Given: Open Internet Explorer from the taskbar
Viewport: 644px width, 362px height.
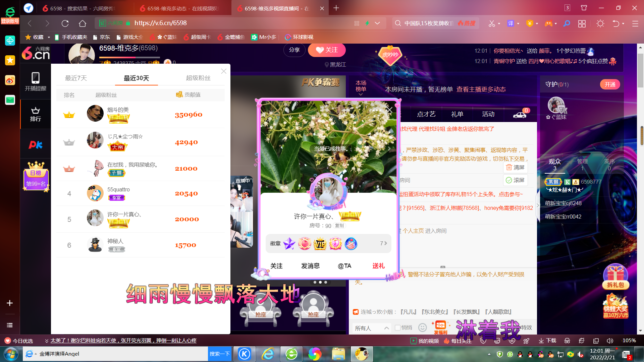Looking at the screenshot, I should 268,354.
